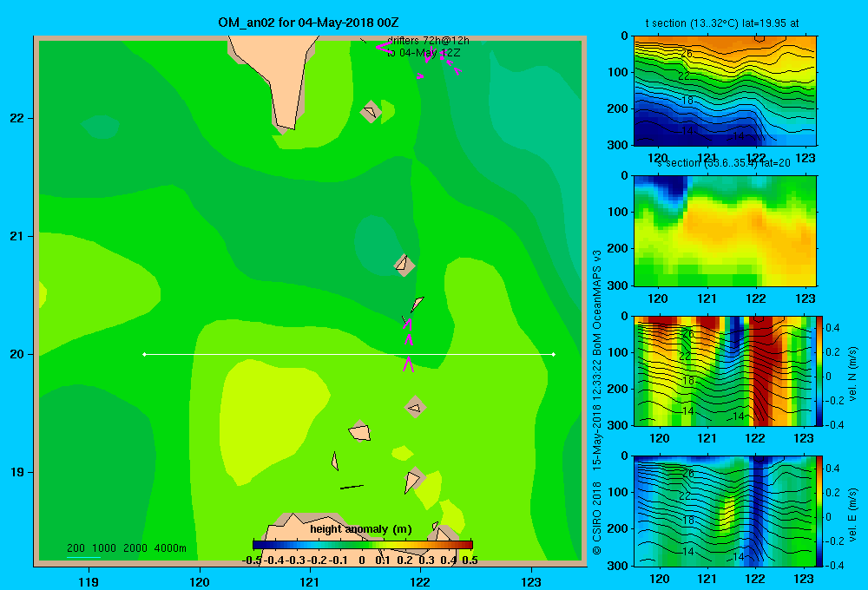This screenshot has width=868, height=590.
Task: Click the 'drifters 72h@12h' label
Action: click(x=428, y=41)
